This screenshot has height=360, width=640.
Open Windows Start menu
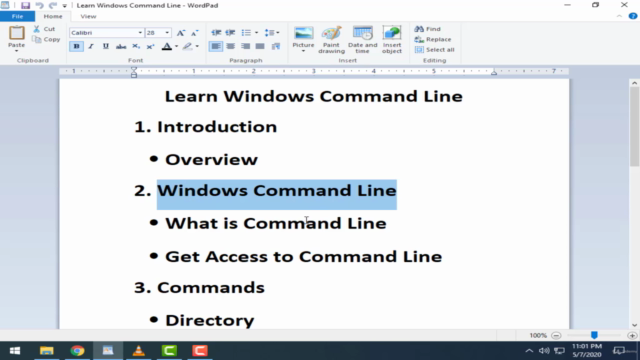(x=15, y=351)
